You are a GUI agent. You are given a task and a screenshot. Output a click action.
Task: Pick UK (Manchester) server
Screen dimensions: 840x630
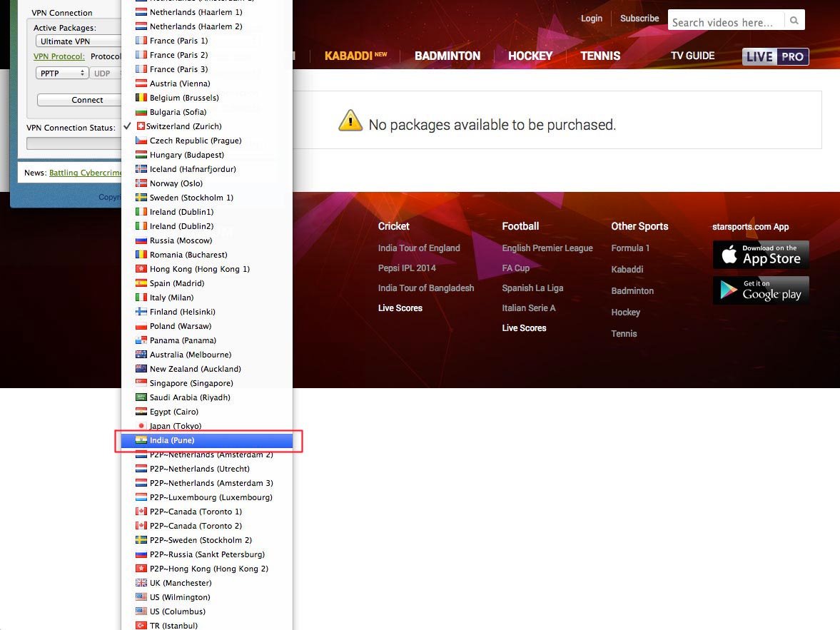(207, 583)
